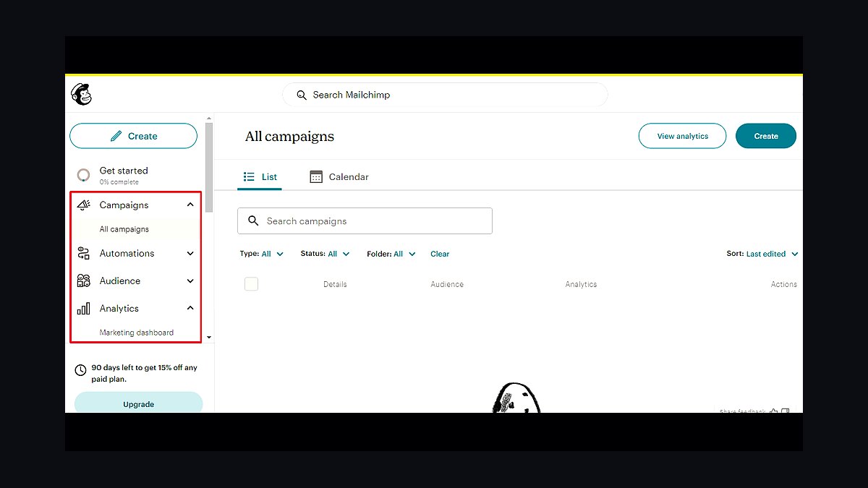Viewport: 868px width, 488px height.
Task: Click the search magnifier in Search Mailchimp
Action: (302, 95)
